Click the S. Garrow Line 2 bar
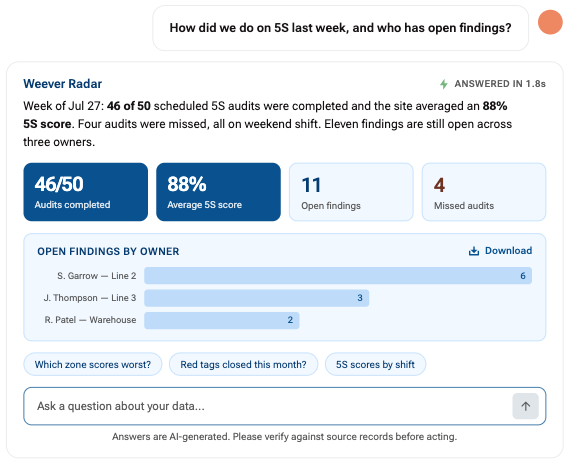 (338, 276)
